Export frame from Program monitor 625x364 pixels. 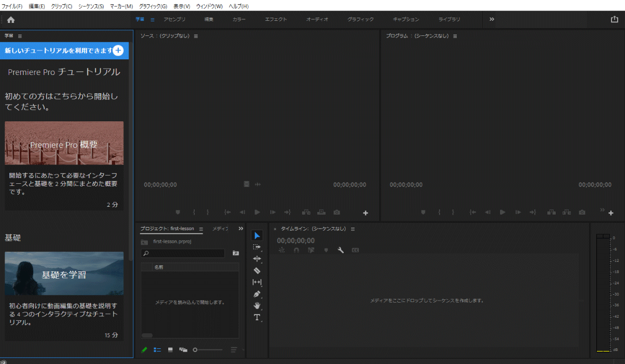pos(582,212)
